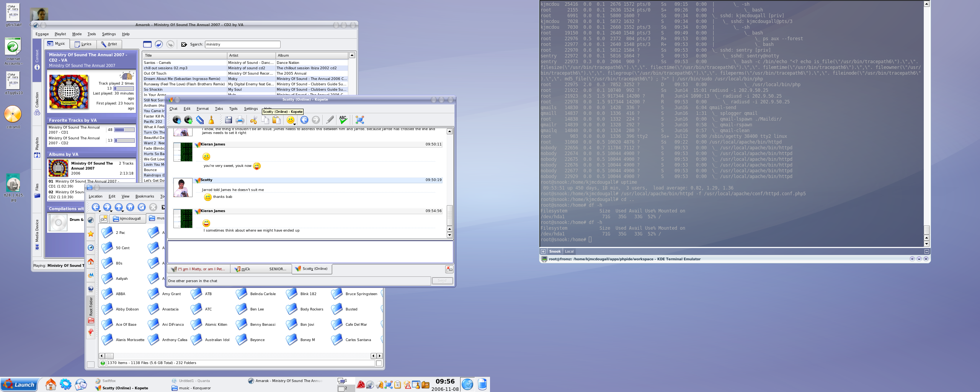
Task: Open Konqueror back button history dropdown arrow
Action: tap(100, 211)
